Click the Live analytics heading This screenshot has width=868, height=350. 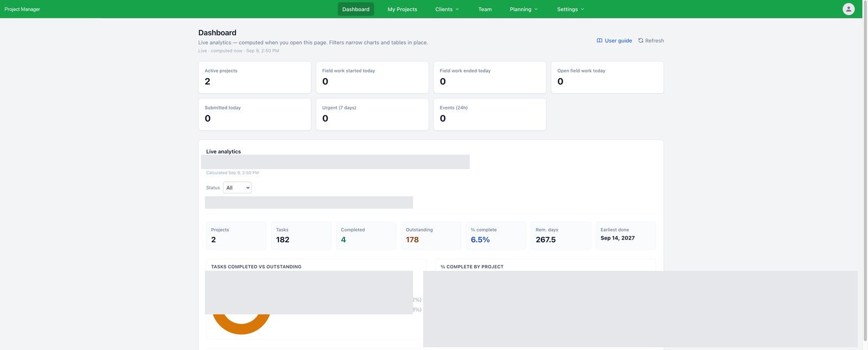click(224, 152)
